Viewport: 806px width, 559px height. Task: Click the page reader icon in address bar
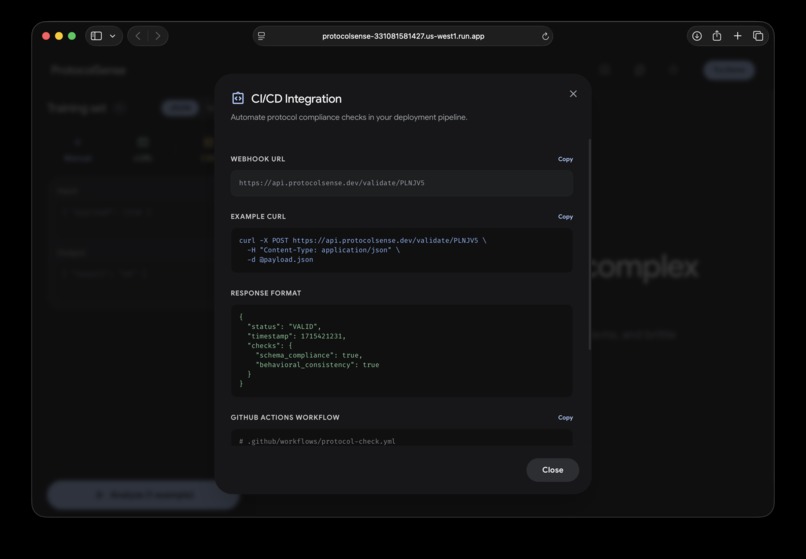click(x=262, y=36)
